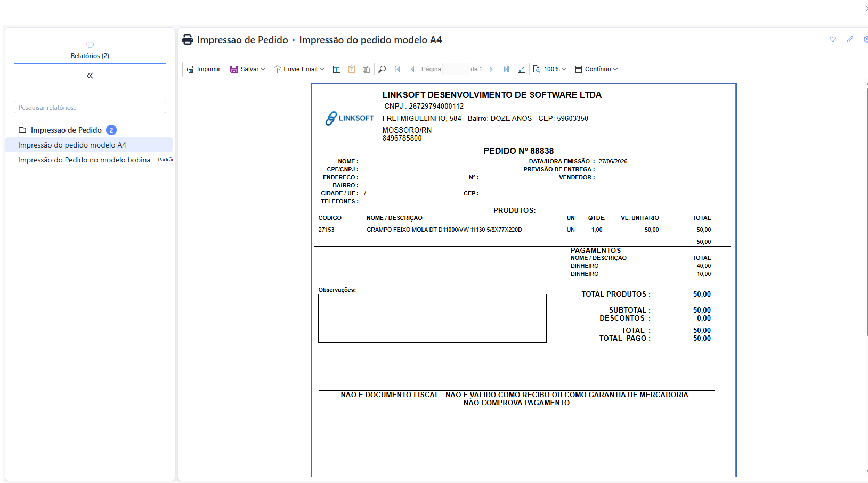This screenshot has width=868, height=483.
Task: Click the page number input field
Action: (x=456, y=69)
